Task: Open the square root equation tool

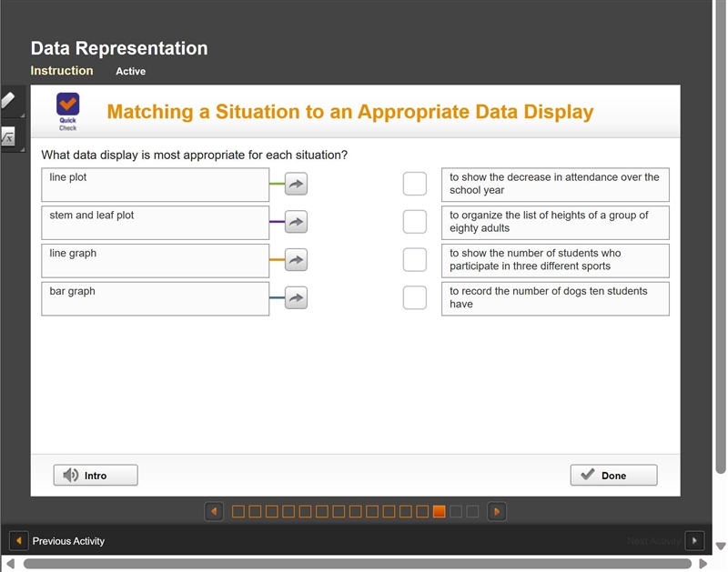Action: [8, 137]
